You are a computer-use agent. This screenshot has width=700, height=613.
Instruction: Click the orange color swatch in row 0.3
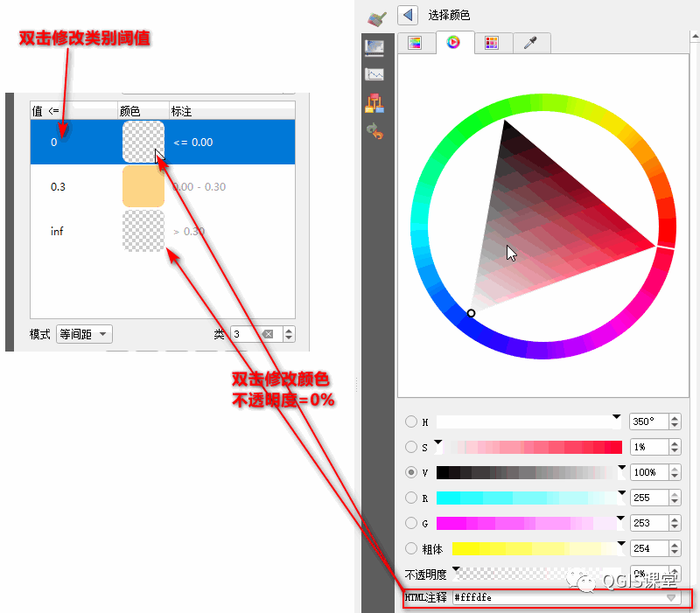[143, 186]
